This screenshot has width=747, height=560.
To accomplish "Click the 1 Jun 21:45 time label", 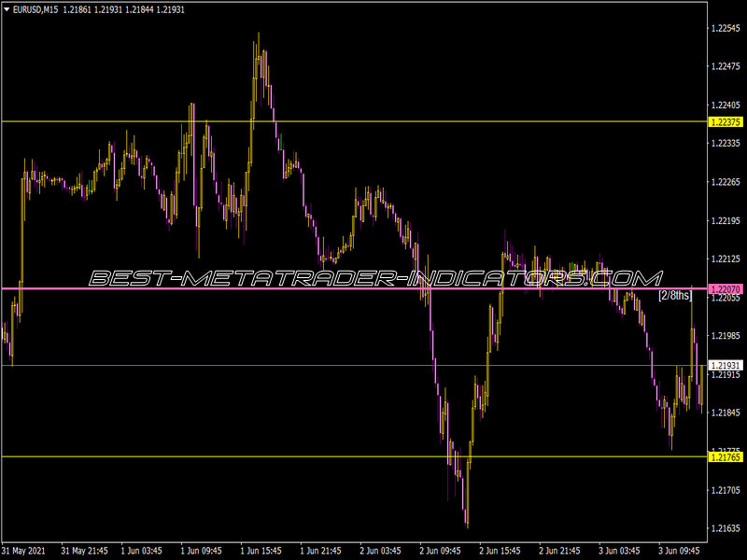I will [x=320, y=551].
